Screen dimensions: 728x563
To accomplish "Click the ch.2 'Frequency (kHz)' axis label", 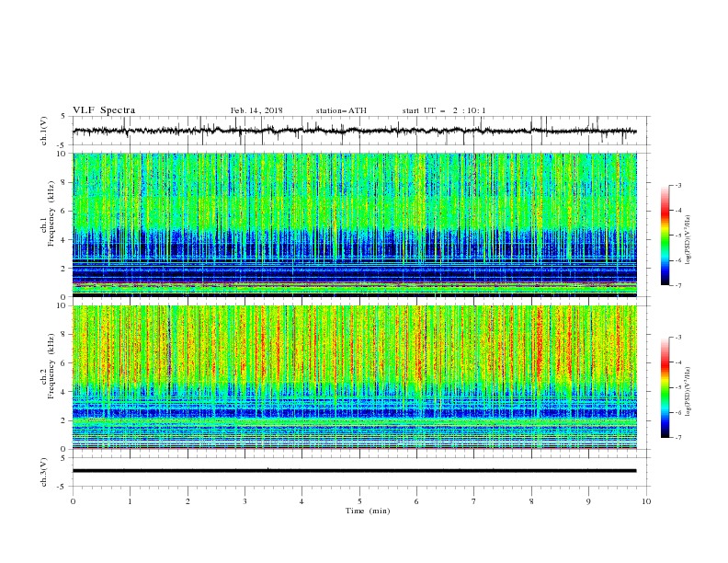I will coord(51,365).
